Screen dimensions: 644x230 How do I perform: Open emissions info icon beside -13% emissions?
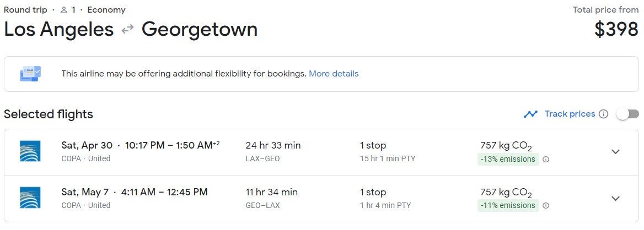[546, 160]
